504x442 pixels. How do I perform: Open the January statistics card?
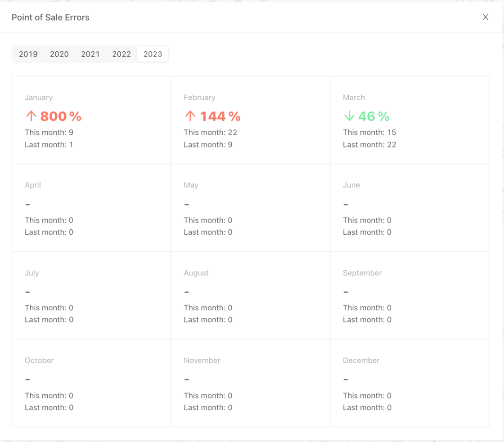(91, 120)
